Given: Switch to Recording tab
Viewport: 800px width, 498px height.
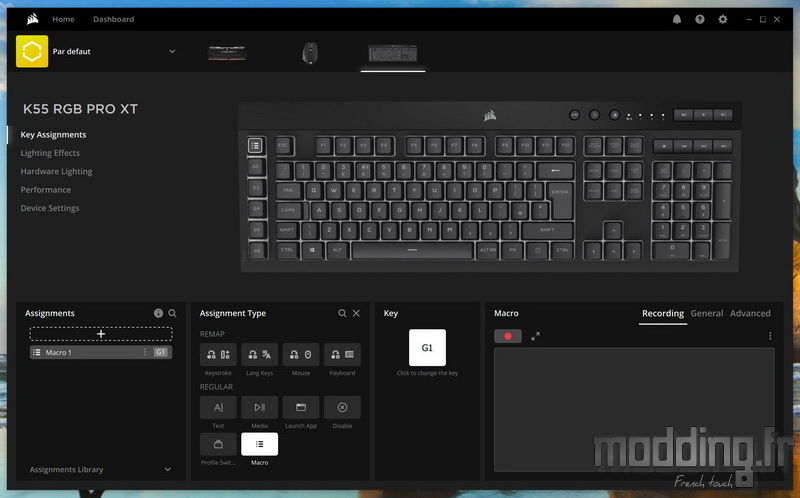Looking at the screenshot, I should 663,313.
